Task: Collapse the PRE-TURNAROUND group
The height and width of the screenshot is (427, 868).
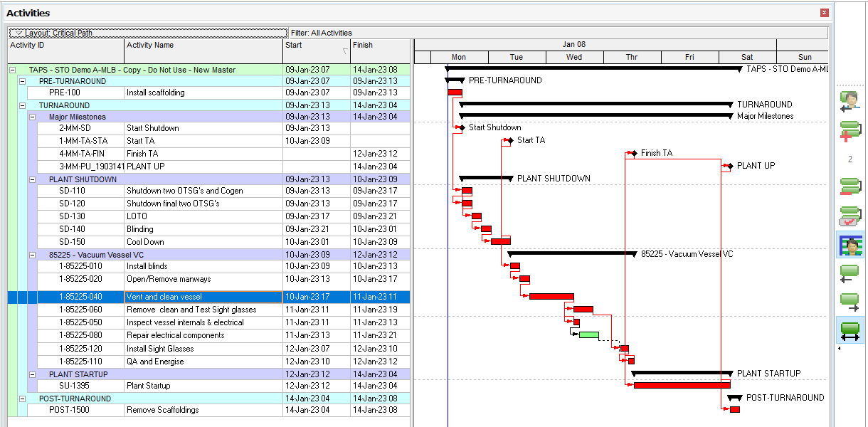Action: tap(22, 81)
